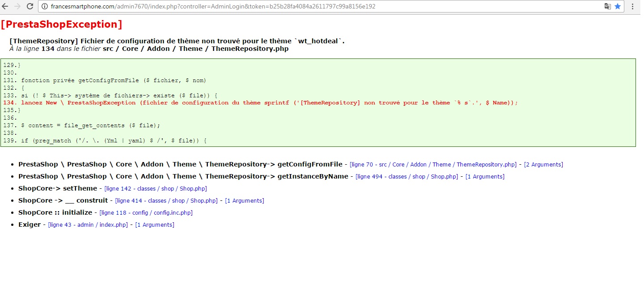The image size is (644, 287).
Task: Open link 'ligne 414 - classes / shop / Shop.php'
Action: tap(166, 201)
